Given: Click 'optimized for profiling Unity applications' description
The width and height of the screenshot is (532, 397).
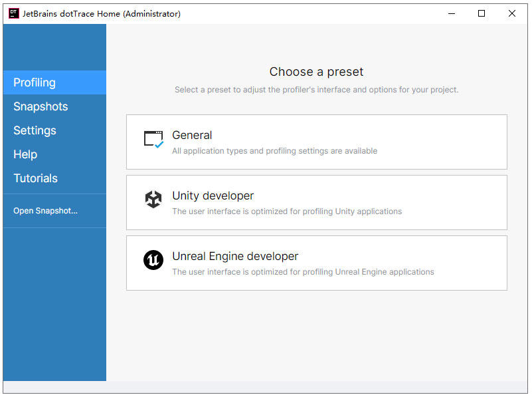Looking at the screenshot, I should tap(287, 211).
